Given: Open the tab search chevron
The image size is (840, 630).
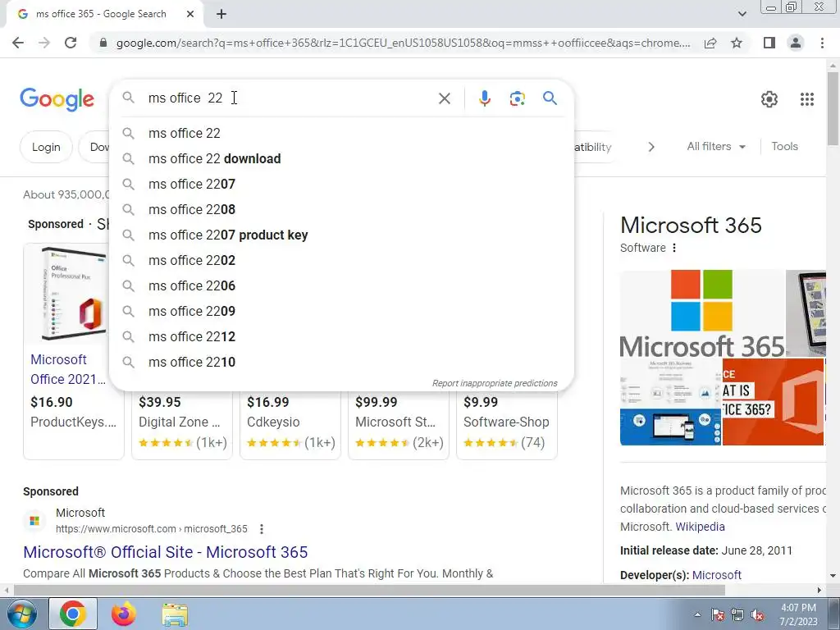Looking at the screenshot, I should tap(742, 15).
